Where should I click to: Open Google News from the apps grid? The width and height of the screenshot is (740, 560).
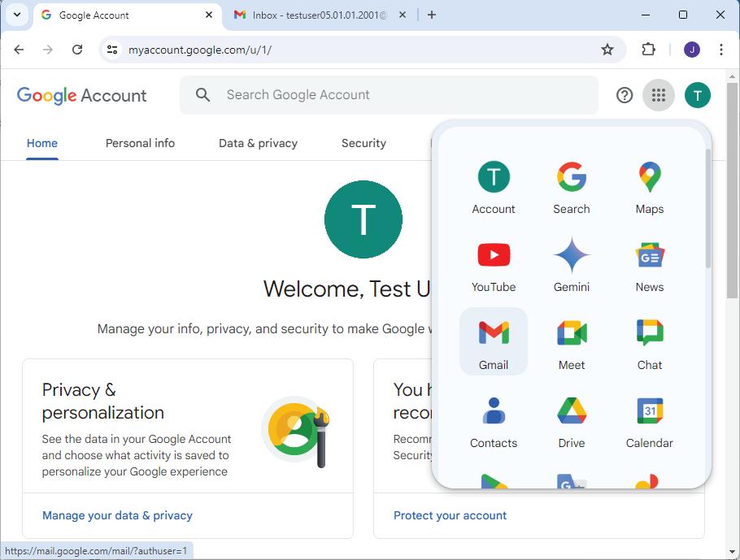point(650,266)
